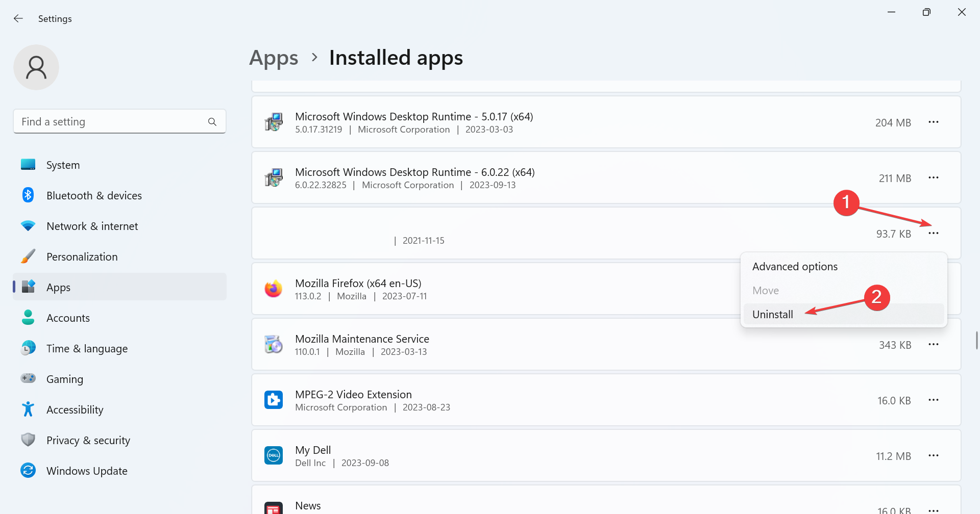Click the Desktop Runtime 6.0.22 installer icon
The width and height of the screenshot is (980, 514).
pos(274,178)
